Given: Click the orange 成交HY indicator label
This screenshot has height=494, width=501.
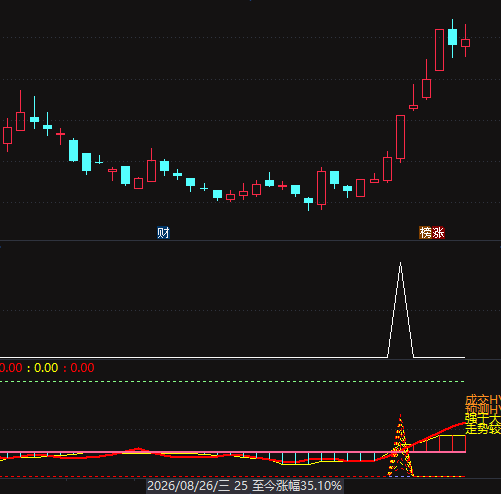Looking at the screenshot, I should coord(483,400).
